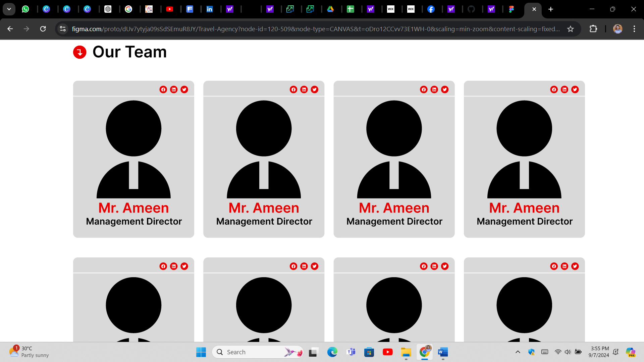644x362 pixels.
Task: Click Facebook icon on bottom-left team card
Action: [163, 266]
